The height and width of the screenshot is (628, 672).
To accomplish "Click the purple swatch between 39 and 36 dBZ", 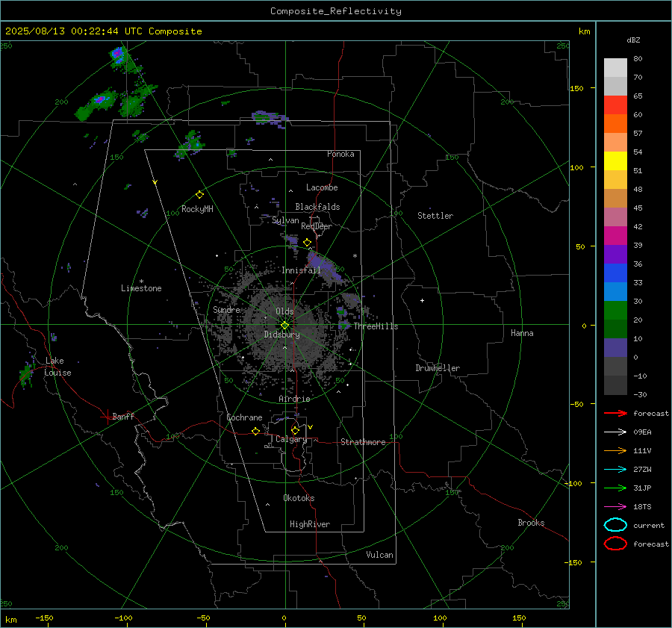I will pos(615,255).
